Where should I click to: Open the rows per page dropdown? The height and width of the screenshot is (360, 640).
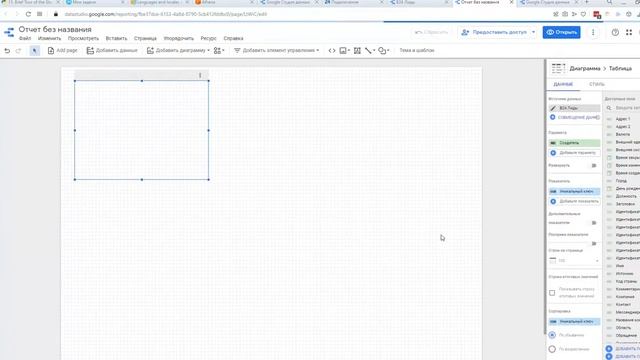pyautogui.click(x=574, y=260)
